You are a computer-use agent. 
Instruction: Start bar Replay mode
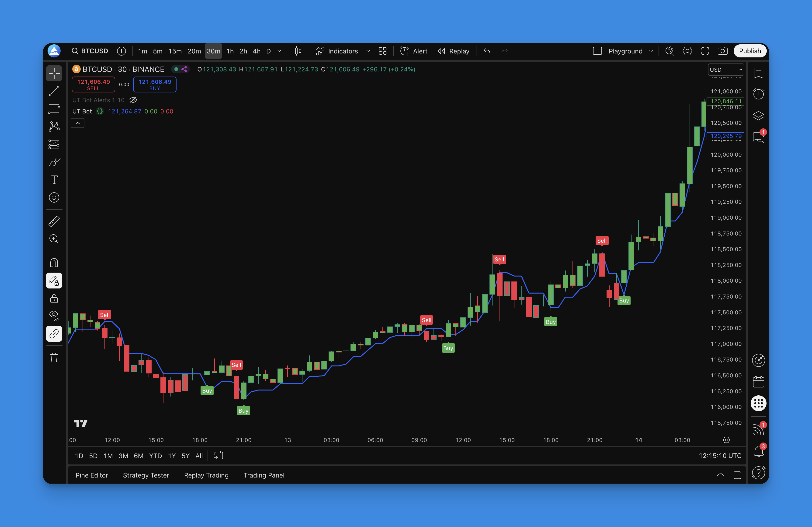coord(454,51)
